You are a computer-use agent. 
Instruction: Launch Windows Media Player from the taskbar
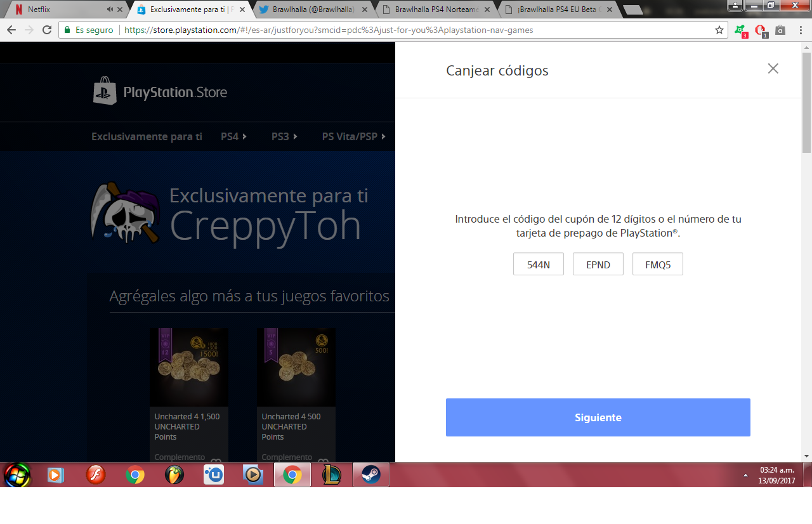tap(56, 475)
